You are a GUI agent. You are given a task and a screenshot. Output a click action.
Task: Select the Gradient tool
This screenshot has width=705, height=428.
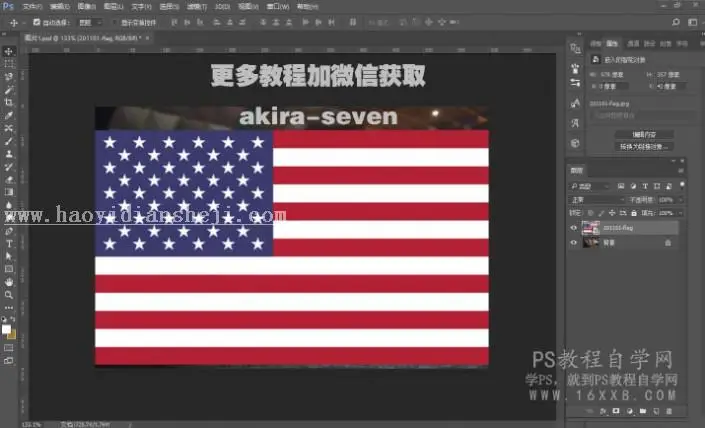click(x=9, y=192)
